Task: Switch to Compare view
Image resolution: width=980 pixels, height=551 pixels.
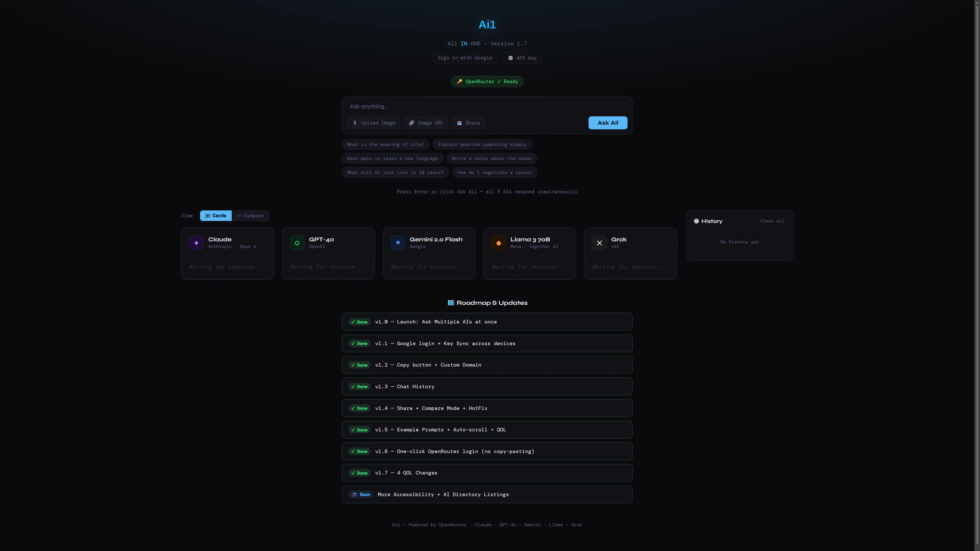Action: [250, 216]
